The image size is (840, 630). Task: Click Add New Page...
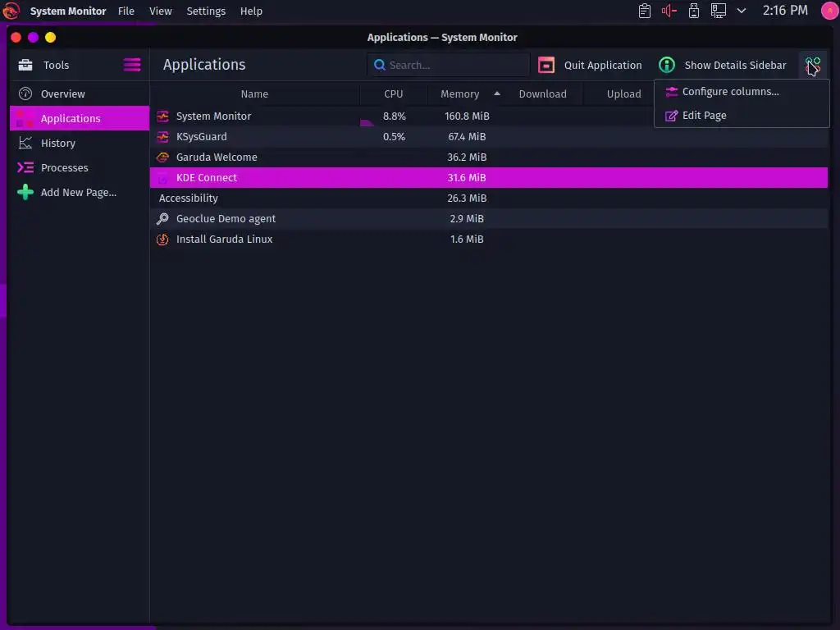80,192
